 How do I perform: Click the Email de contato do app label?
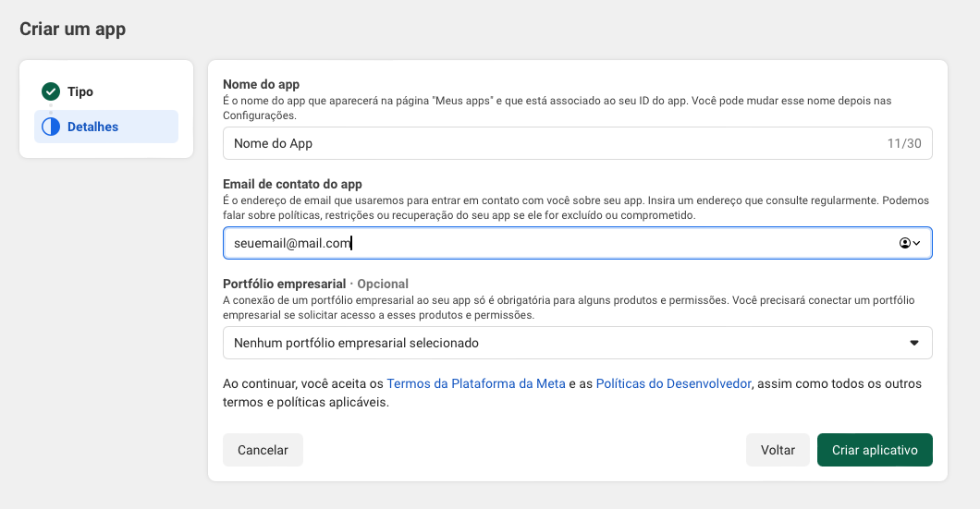(292, 184)
